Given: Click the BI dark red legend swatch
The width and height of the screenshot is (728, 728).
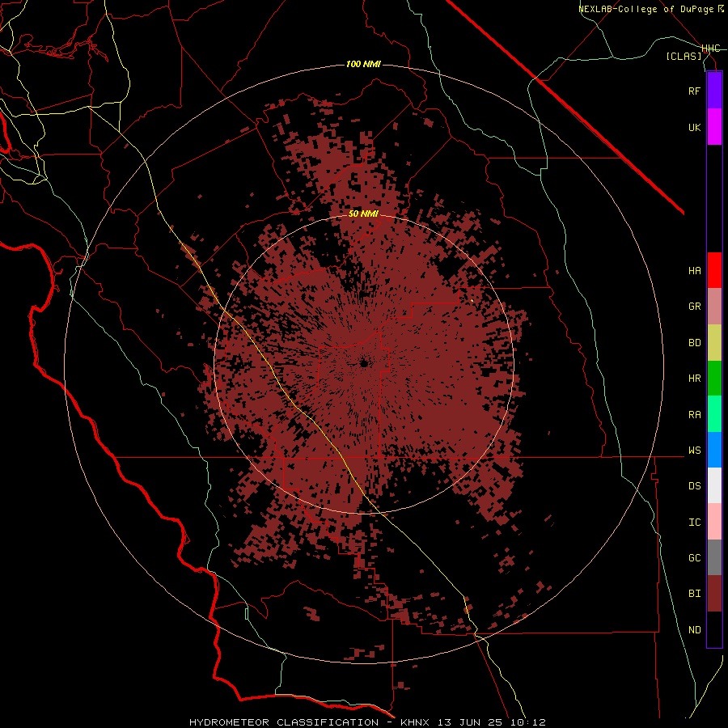Looking at the screenshot, I should [x=714, y=594].
